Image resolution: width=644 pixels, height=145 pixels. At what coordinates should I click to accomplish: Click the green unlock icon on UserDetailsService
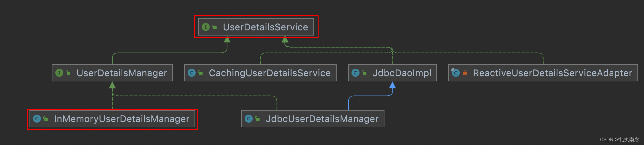coord(214,27)
